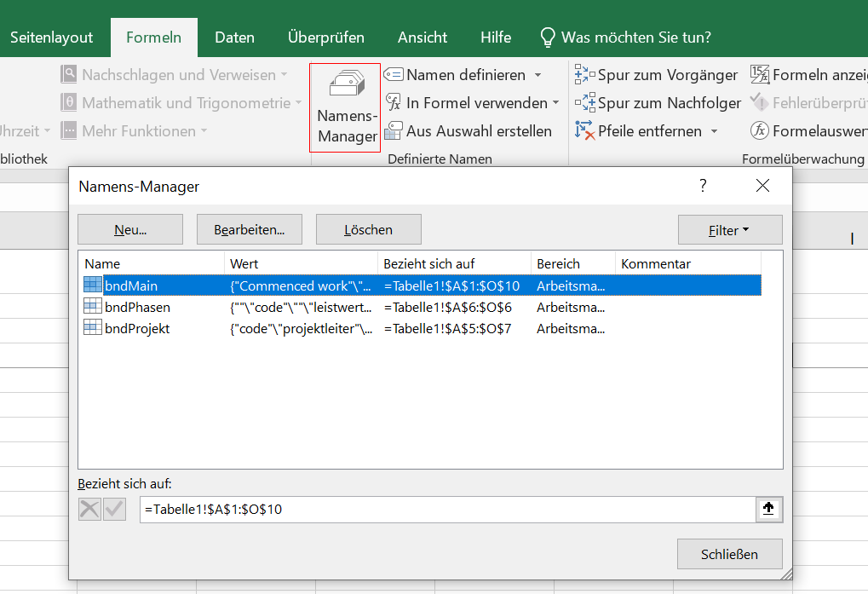Open the Filter dropdown in Namens-Manager
The height and width of the screenshot is (594, 868).
pos(729,230)
